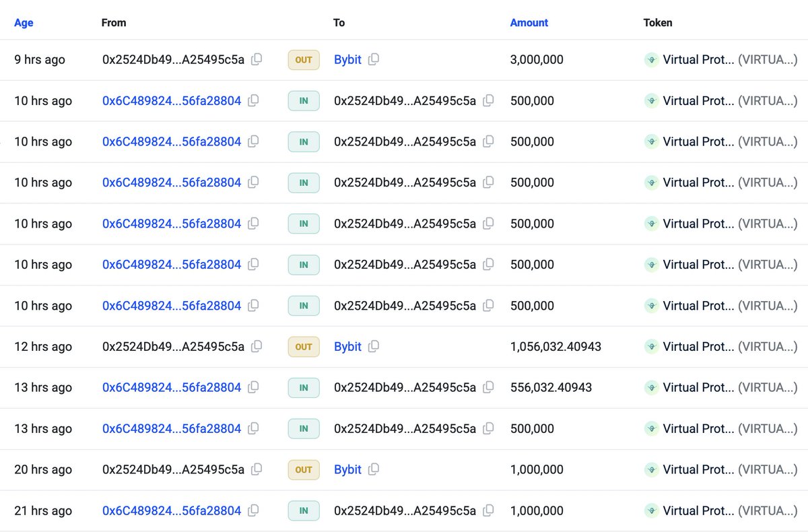The image size is (808, 532).
Task: Sort by the Amount column header
Action: click(x=529, y=22)
